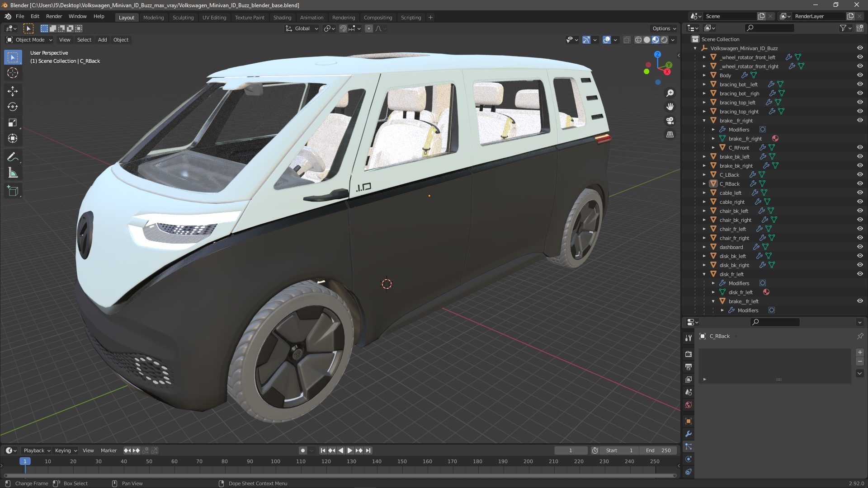
Task: Collapse disk_fr_left tree item
Action: click(704, 274)
